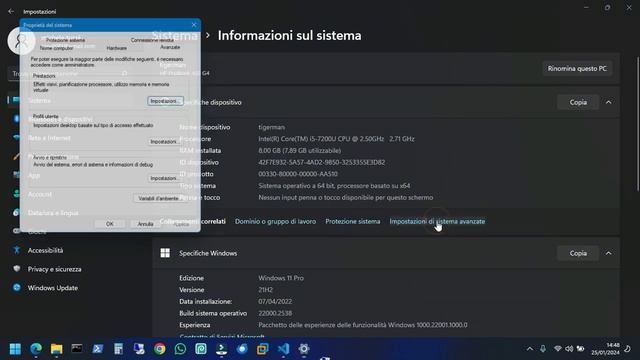
Task: Launch Google Chrome from the taskbar
Action: [x=160, y=349]
